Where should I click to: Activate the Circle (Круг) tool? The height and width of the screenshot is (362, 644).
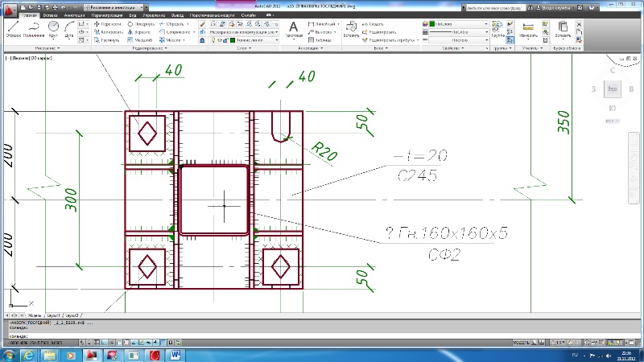[53, 29]
